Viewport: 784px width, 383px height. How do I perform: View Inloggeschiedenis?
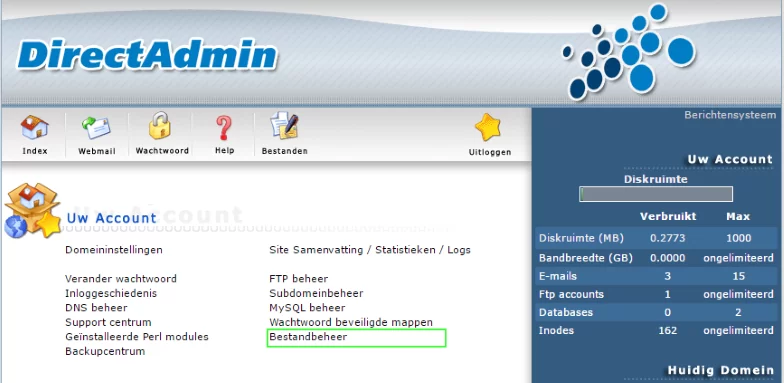111,293
